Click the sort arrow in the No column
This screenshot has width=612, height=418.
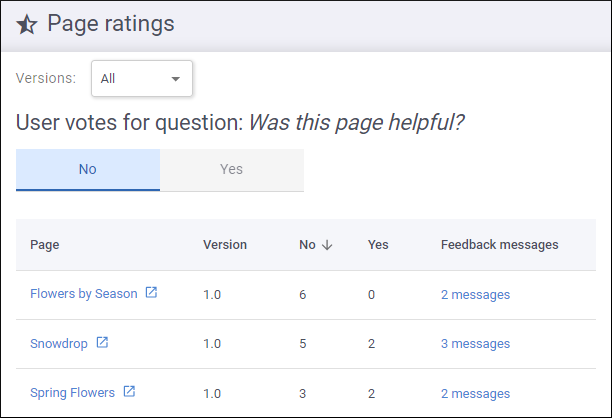pos(327,245)
